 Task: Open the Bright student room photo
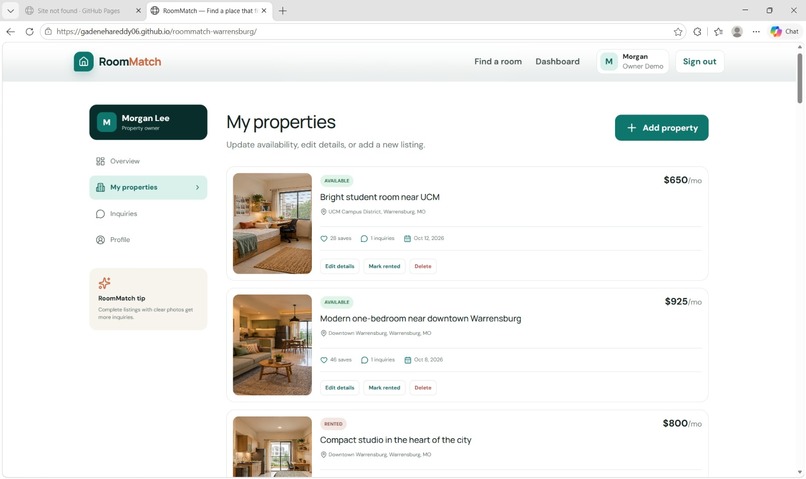pos(272,224)
